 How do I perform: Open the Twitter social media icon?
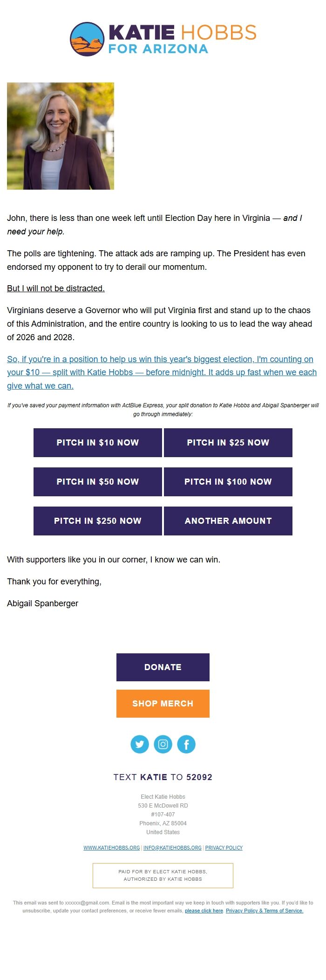(x=140, y=744)
